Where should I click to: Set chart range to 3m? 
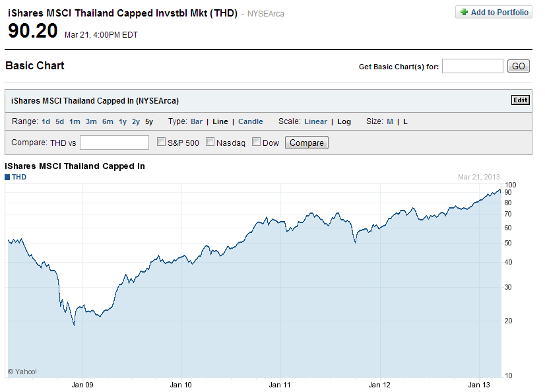[92, 121]
